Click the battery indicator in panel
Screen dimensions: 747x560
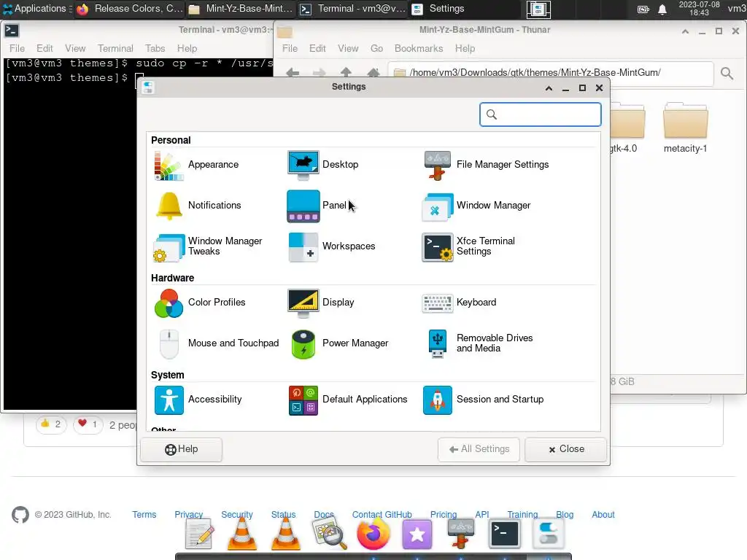tap(643, 9)
